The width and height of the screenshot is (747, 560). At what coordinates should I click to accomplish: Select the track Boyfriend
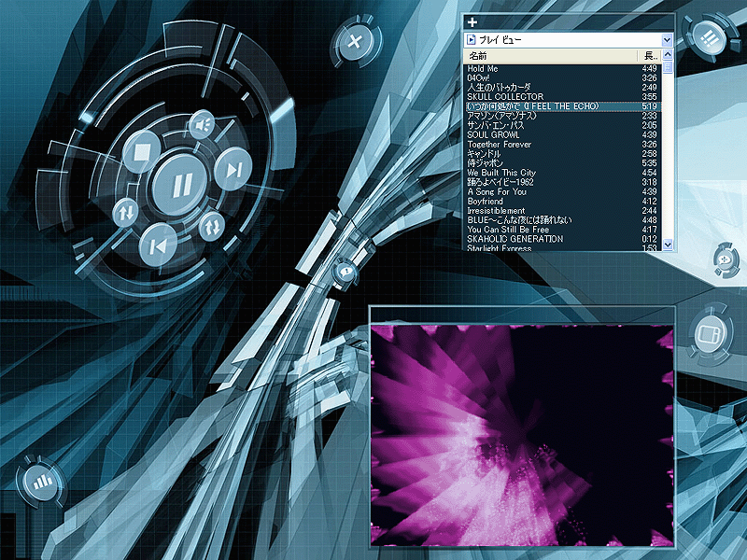coord(563,201)
